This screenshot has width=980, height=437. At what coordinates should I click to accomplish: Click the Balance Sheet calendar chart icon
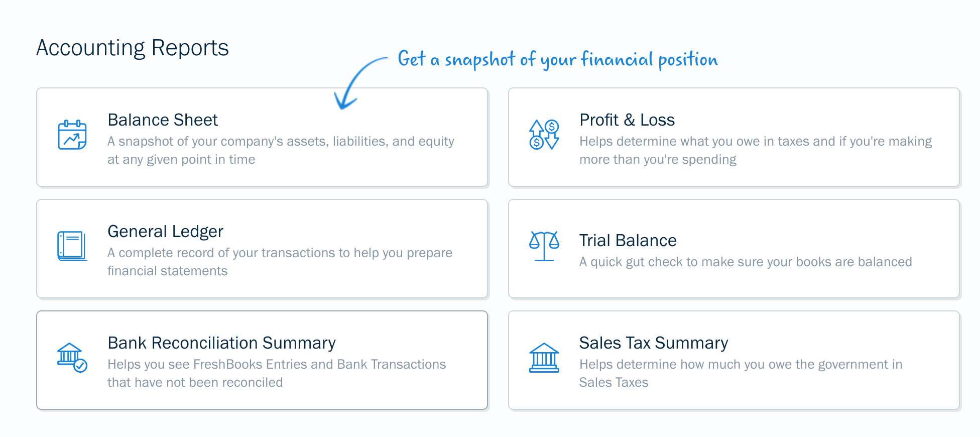pos(72,135)
